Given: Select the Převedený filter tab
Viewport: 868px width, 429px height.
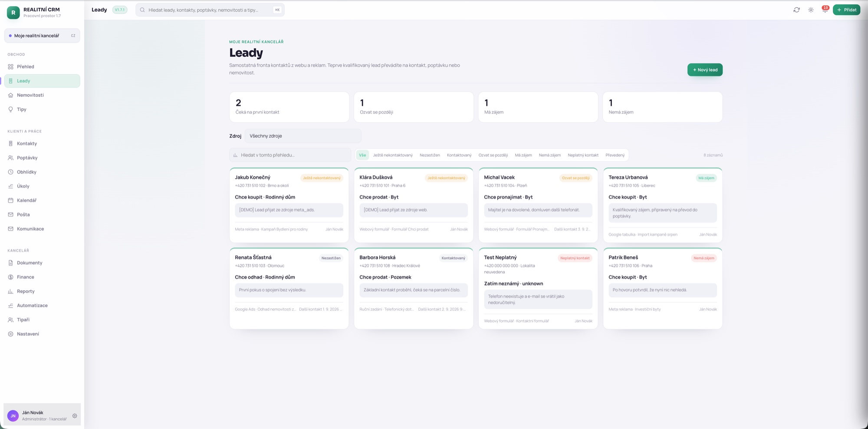Looking at the screenshot, I should [x=615, y=155].
